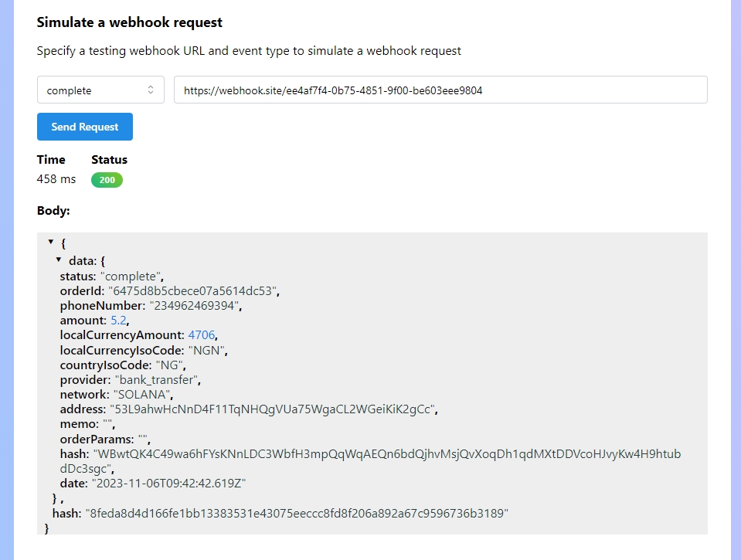Viewport: 741px width, 560px height.
Task: Collapse the data object triangle
Action: (x=58, y=260)
